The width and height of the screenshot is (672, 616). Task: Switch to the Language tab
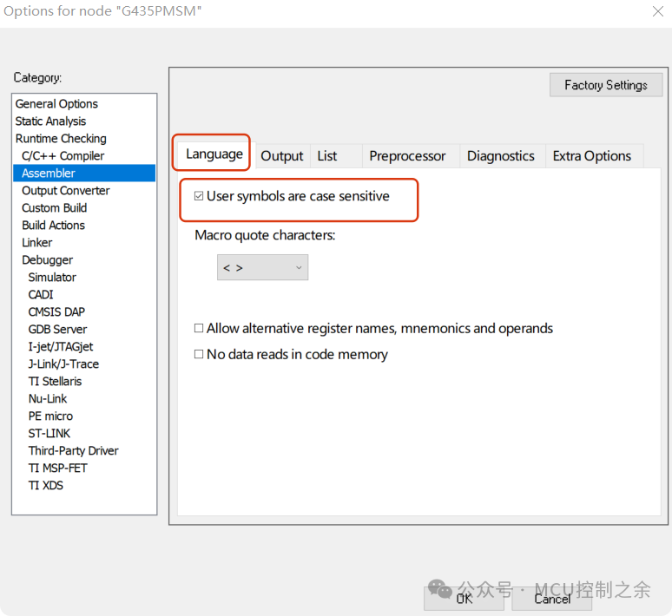[214, 154]
